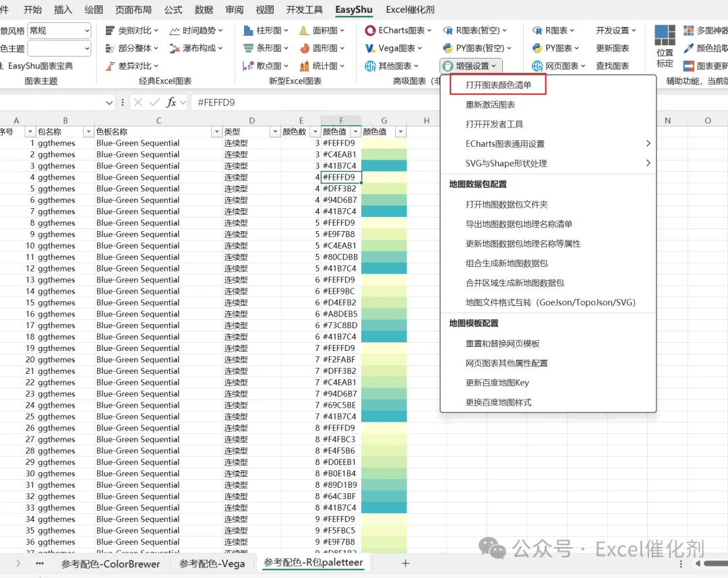
Task: Switch to the Excel催化剂 ribbon tab
Action: tap(411, 9)
